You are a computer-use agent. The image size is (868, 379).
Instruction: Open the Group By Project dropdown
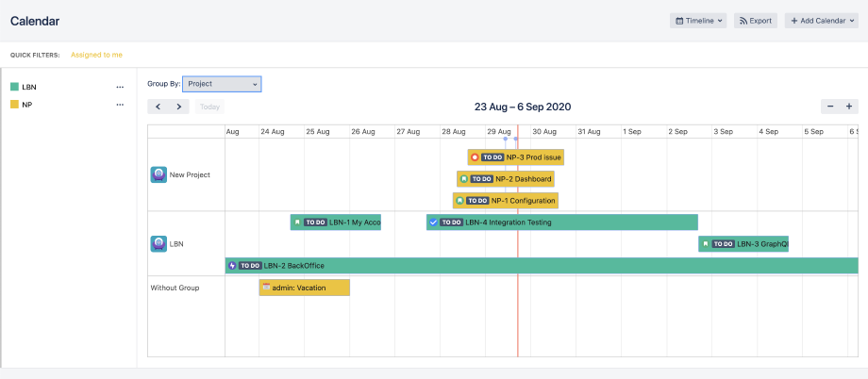222,84
